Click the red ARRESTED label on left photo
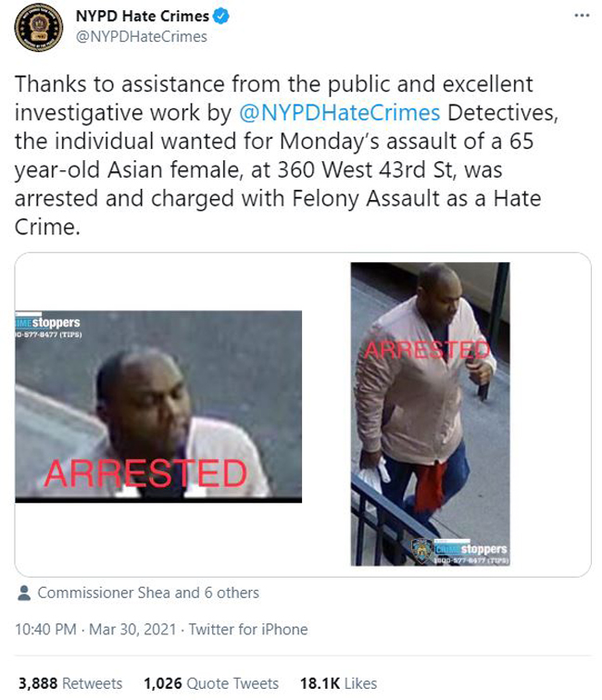Screen dimensions: 602x700 point(145,473)
